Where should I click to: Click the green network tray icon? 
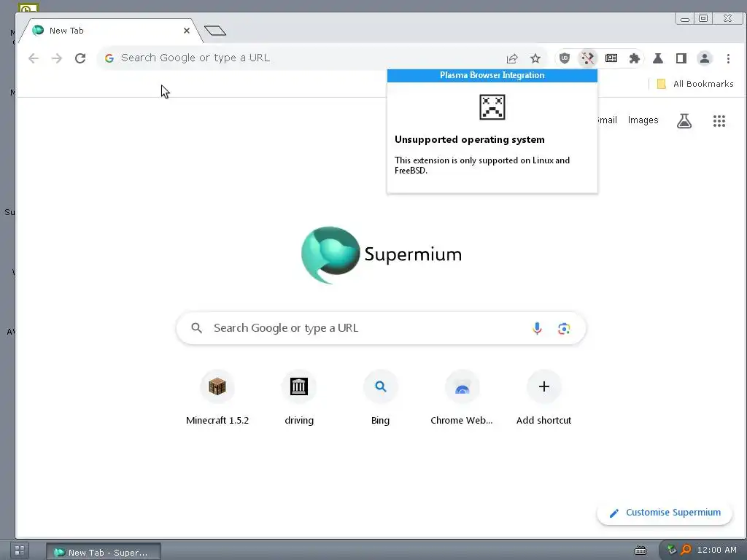tap(672, 550)
